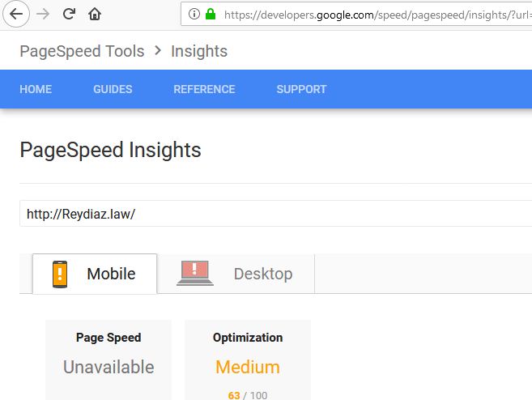532x400 pixels.
Task: Click the Optimization Medium score card
Action: pyautogui.click(x=248, y=360)
